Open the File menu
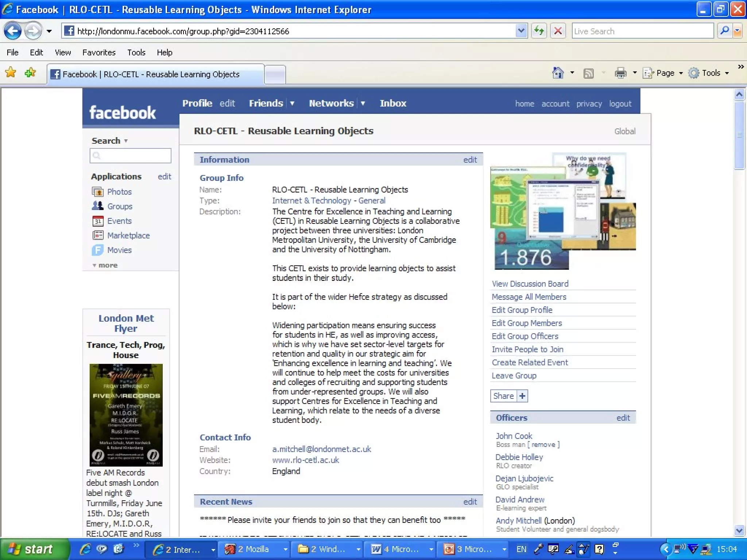 pos(12,52)
